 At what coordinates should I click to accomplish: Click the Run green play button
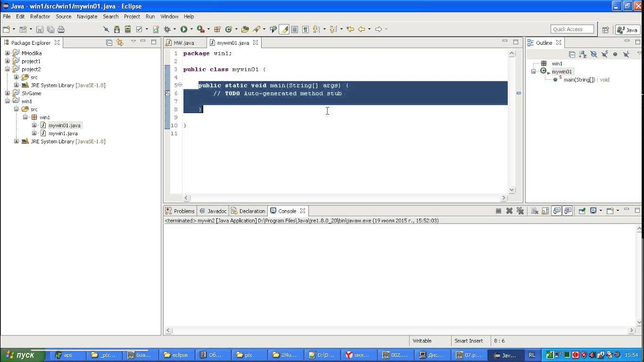[x=184, y=30]
